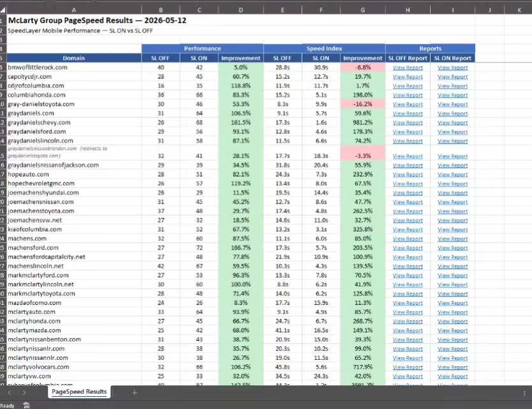This screenshot has width=532, height=409.
Task: Click the 'Speed Index' group header cell
Action: tap(324, 48)
